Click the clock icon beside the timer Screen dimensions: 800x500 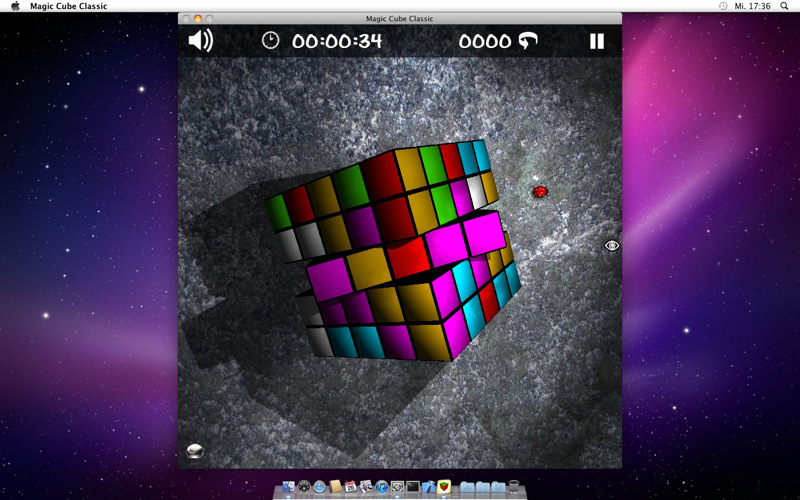270,40
